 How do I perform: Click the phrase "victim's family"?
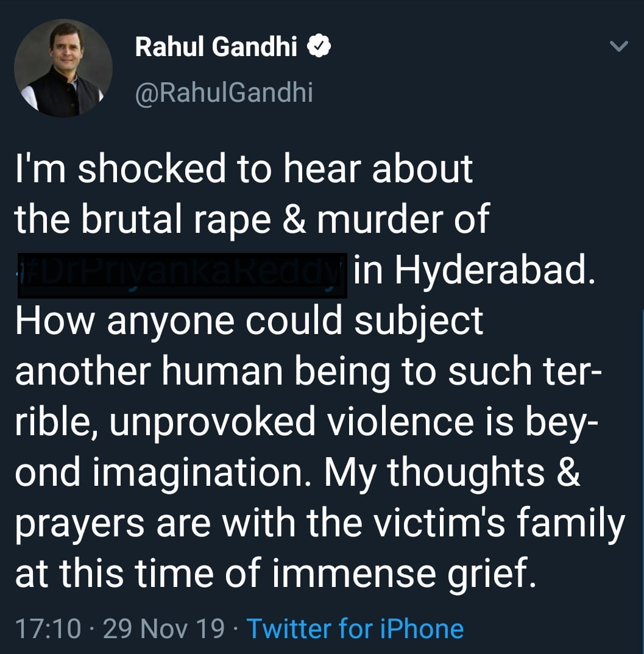tap(515, 523)
